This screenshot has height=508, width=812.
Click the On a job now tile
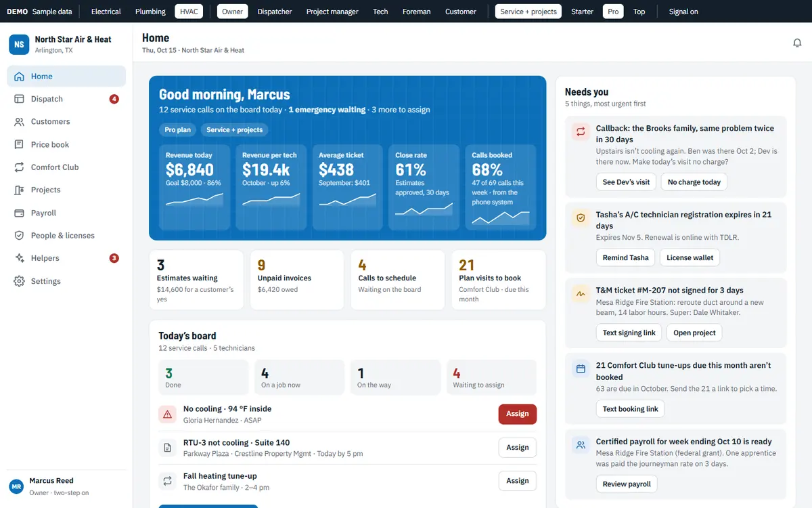coord(299,377)
